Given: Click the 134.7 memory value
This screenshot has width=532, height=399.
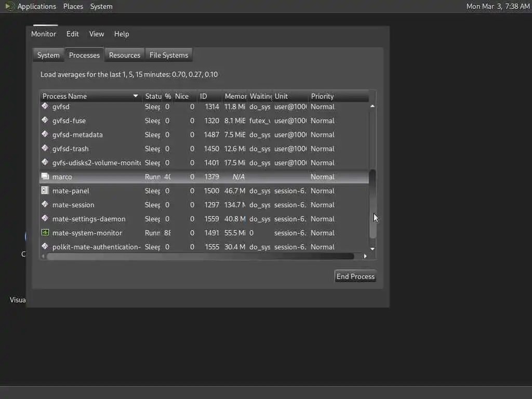Looking at the screenshot, I should point(234,205).
